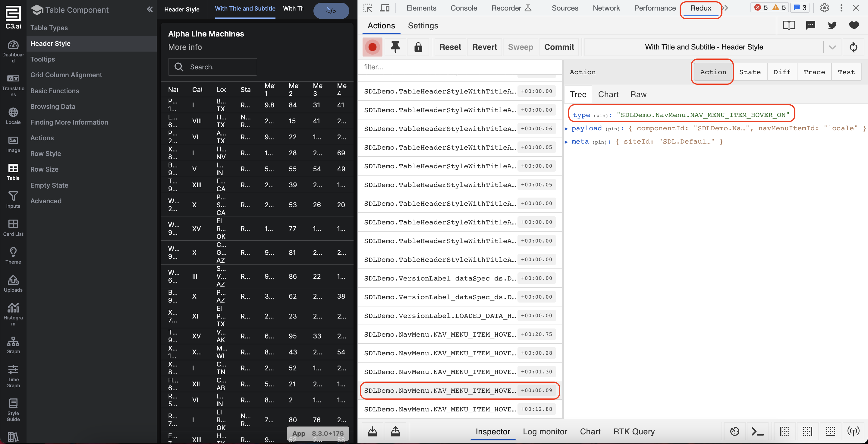868x444 pixels.
Task: Click the import state download icon
Action: (372, 431)
